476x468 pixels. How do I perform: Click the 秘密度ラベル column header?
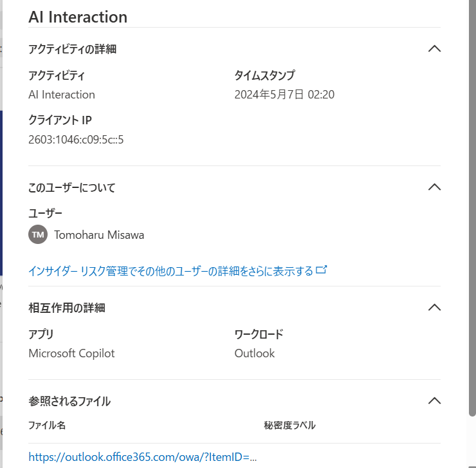pos(289,425)
